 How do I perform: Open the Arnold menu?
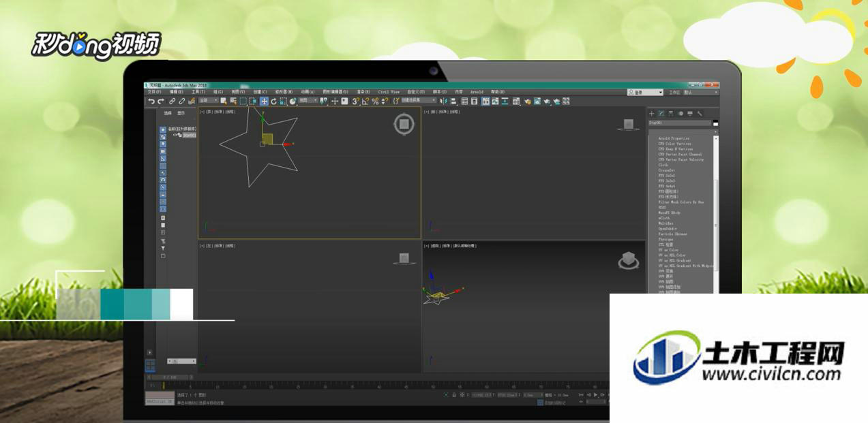[477, 92]
